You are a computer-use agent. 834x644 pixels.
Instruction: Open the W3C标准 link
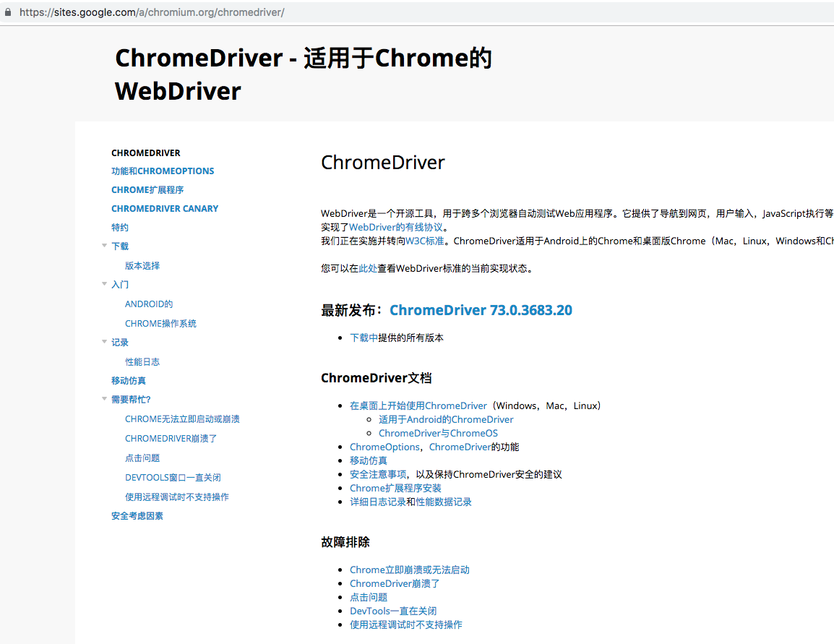click(424, 241)
